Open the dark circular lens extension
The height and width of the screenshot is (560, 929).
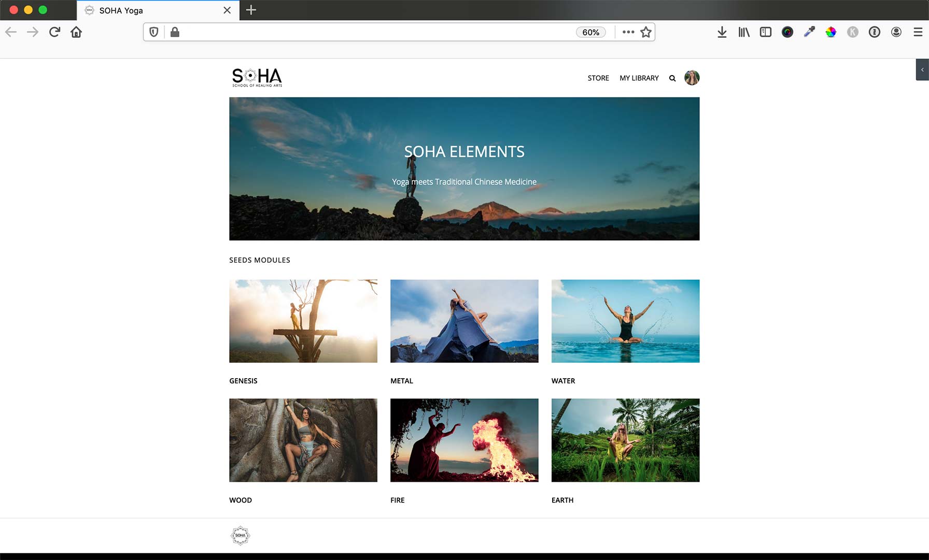(787, 32)
